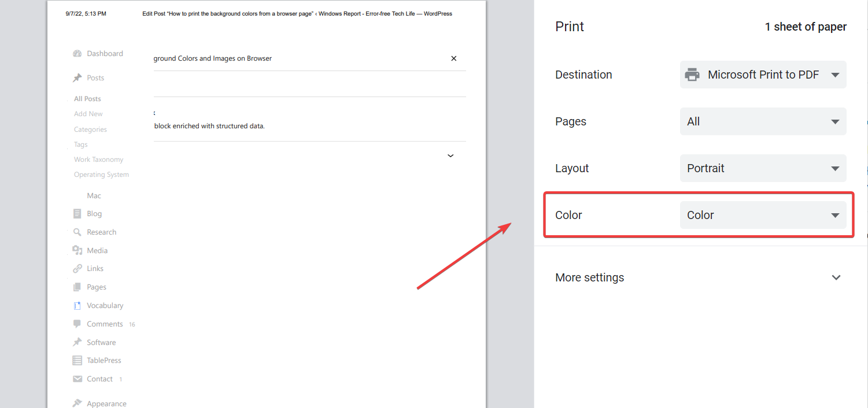Click All Posts entry in preview
Viewport: 868px width, 408px height.
pyautogui.click(x=87, y=99)
